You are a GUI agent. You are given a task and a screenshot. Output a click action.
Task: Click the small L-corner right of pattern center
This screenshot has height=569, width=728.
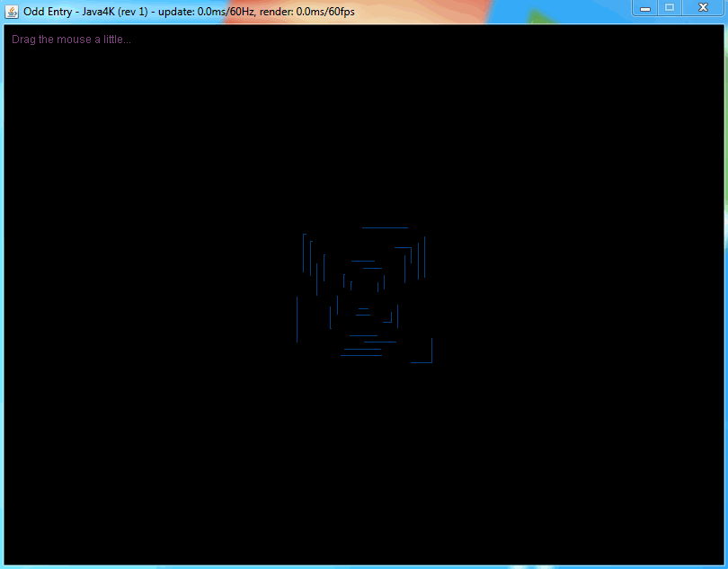tap(390, 321)
